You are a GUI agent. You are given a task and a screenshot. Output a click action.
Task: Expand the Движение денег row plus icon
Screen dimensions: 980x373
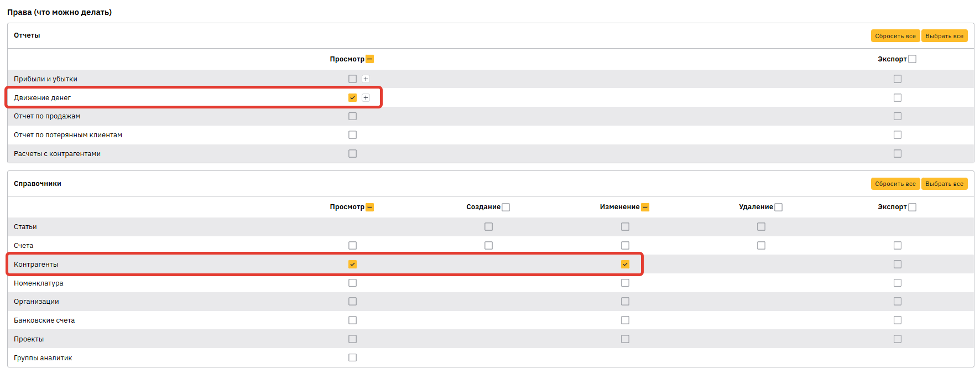[x=366, y=98]
